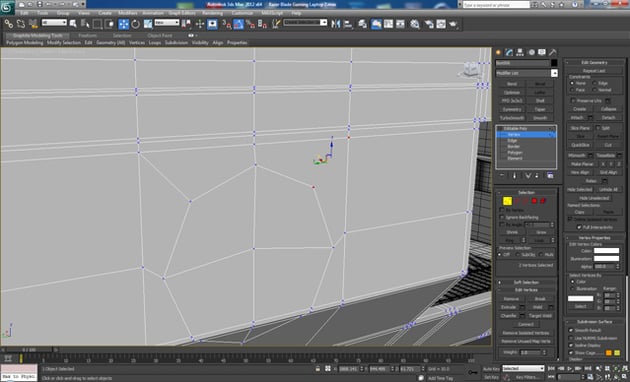Switch to the Hierarchy command panel tab
The width and height of the screenshot is (630, 382).
coord(520,52)
